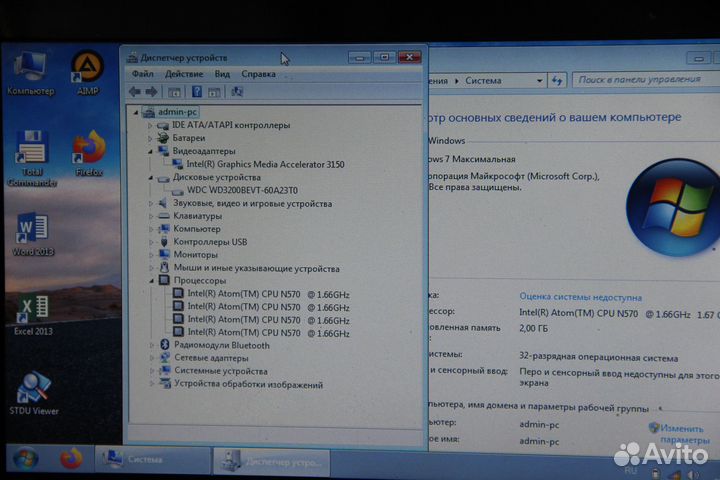720x480 pixels.
Task: Expand the Сетевые адаптеры node
Action: [x=152, y=358]
